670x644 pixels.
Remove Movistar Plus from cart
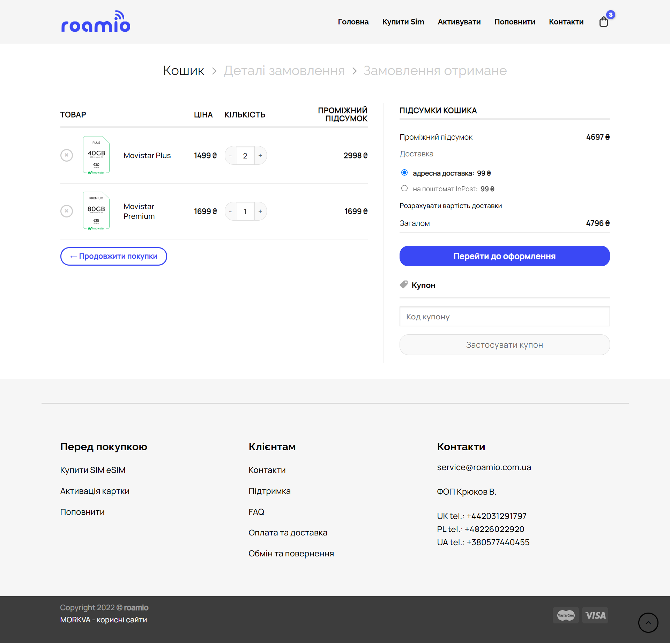67,155
